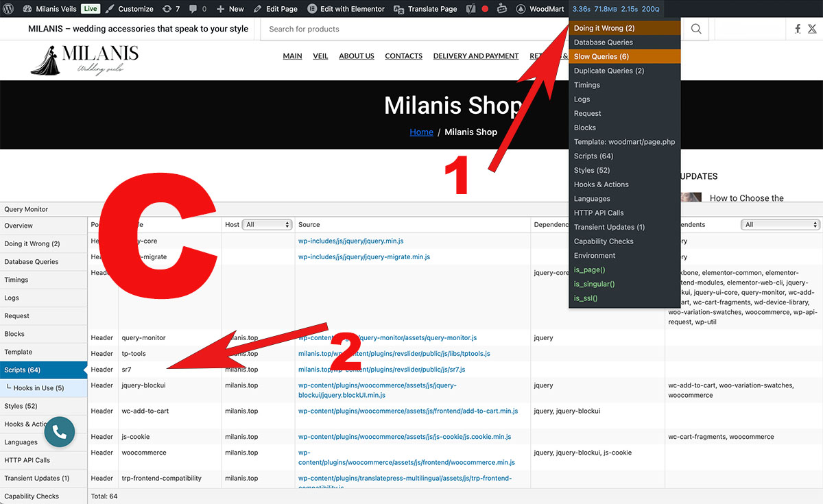Screen dimensions: 823x504
Task: Open Customize from the admin bar
Action: pos(129,9)
